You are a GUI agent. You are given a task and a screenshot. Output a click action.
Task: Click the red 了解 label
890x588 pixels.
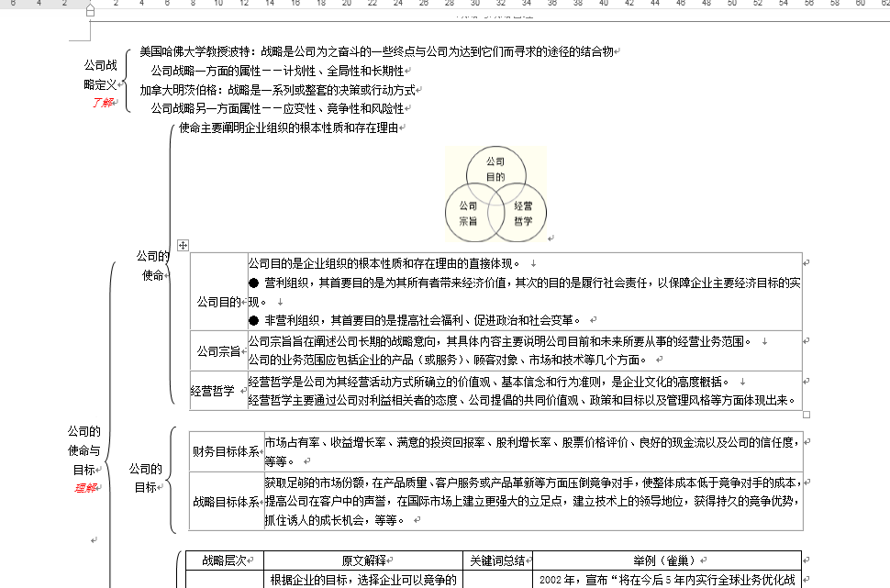[103, 103]
